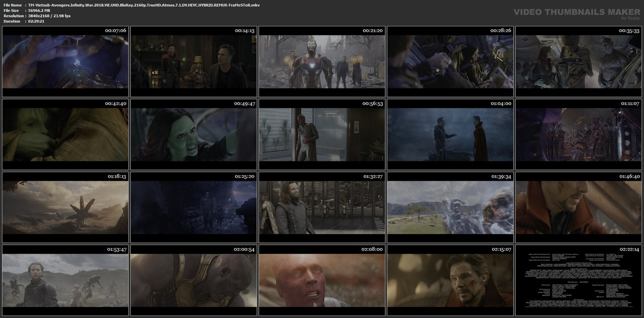
Task: Select the 01:46:40 thumbnail frame
Action: click(x=579, y=207)
